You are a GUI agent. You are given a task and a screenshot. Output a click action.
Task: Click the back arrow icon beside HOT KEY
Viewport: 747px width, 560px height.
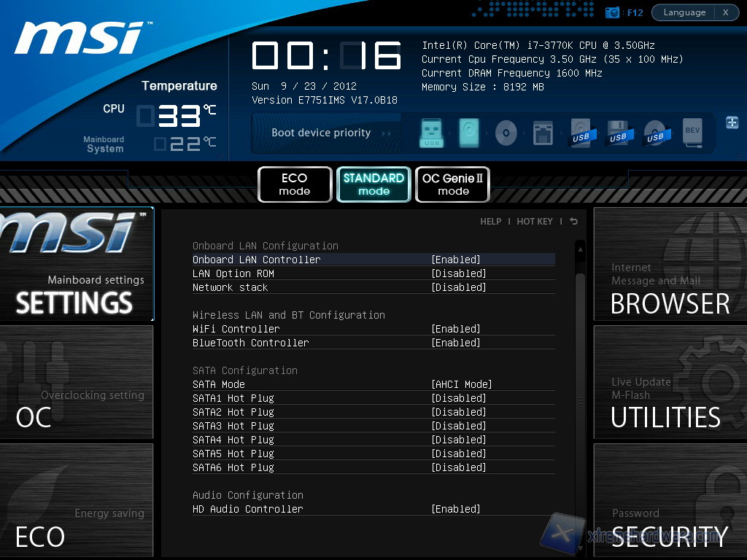click(x=574, y=222)
